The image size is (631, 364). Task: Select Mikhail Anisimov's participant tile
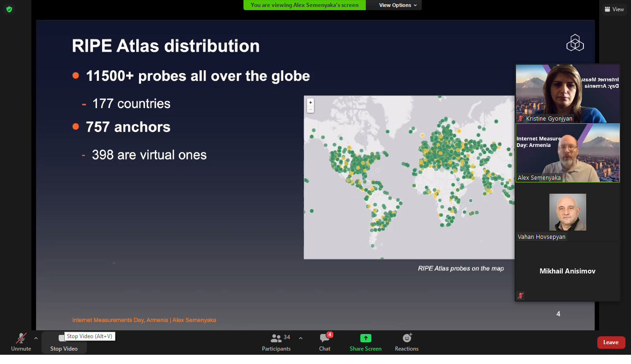pos(568,271)
